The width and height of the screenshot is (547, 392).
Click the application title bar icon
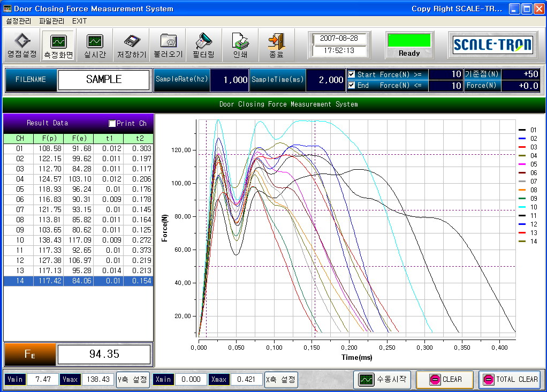7,9
